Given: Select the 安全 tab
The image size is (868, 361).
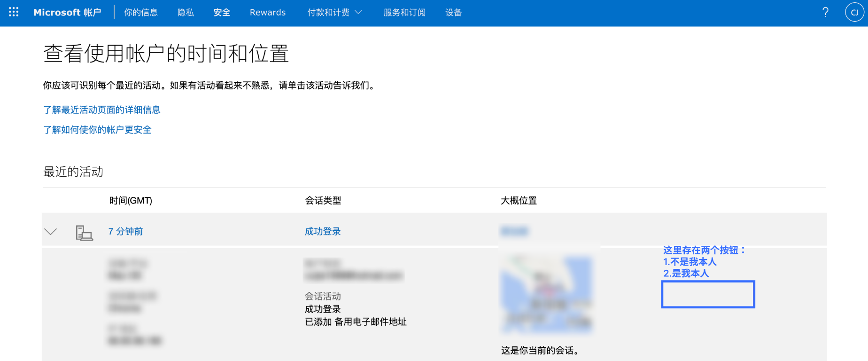Looking at the screenshot, I should tap(222, 12).
